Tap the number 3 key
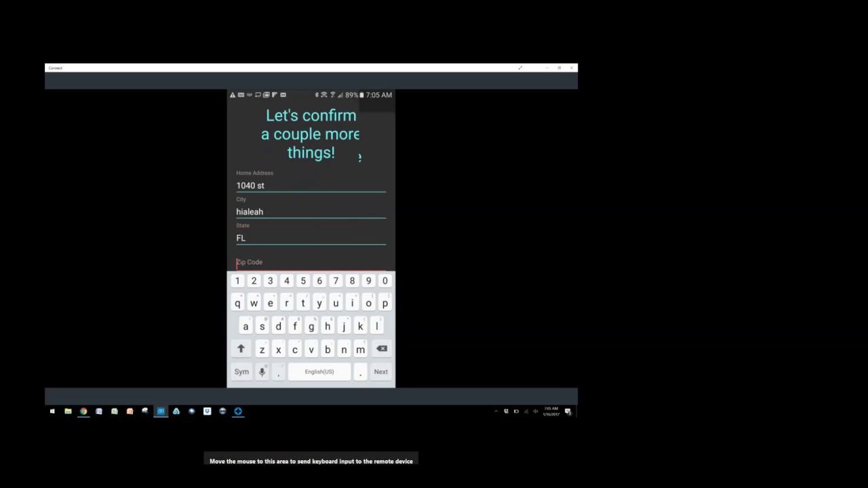 point(270,281)
